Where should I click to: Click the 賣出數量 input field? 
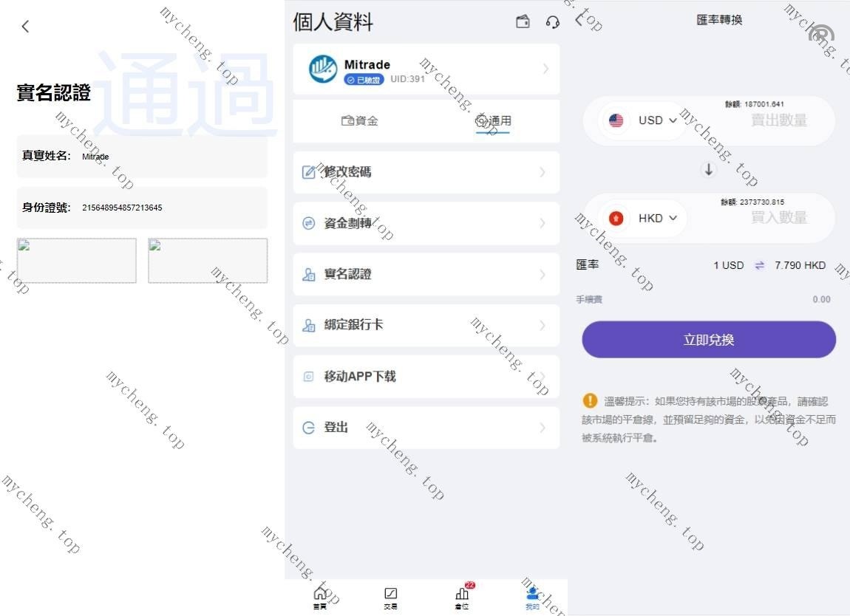tap(778, 121)
